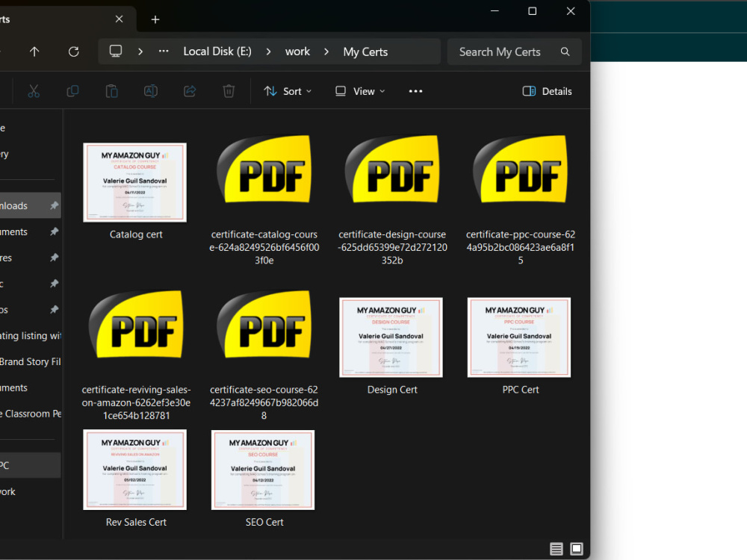The image size is (747, 560).
Task: Click the Up one level arrow
Action: point(34,52)
